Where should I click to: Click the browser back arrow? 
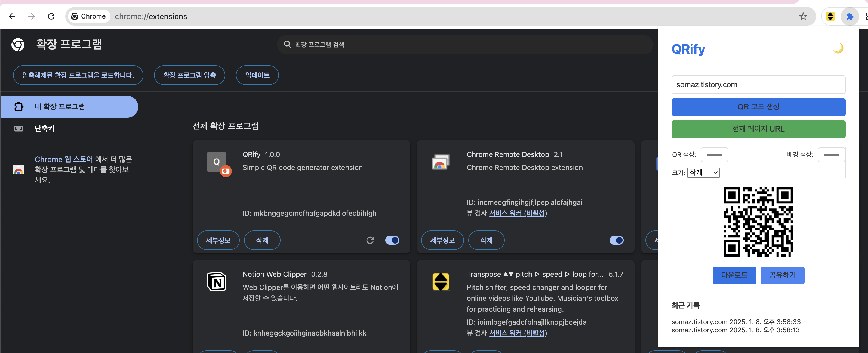12,16
